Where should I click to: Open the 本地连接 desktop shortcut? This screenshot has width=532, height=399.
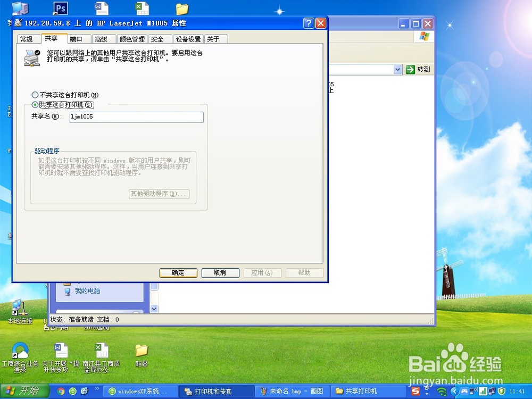[20, 311]
